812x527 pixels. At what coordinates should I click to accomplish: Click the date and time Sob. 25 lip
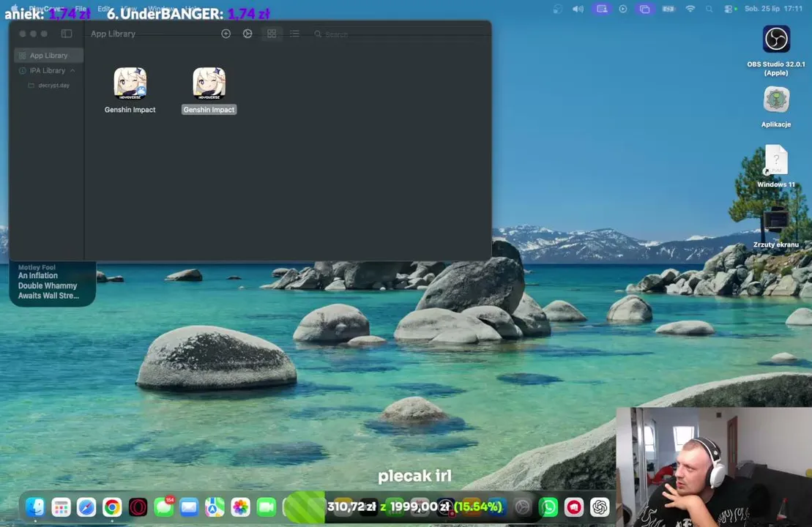774,9
